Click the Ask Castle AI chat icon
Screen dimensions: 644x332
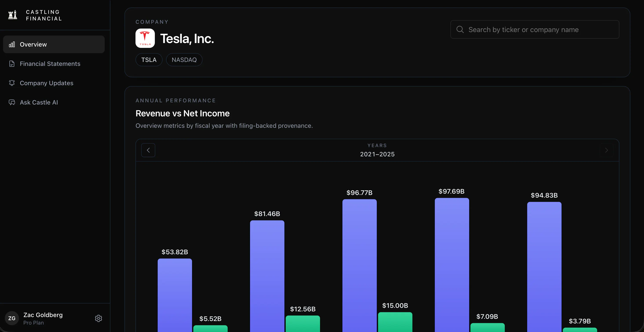(x=12, y=102)
